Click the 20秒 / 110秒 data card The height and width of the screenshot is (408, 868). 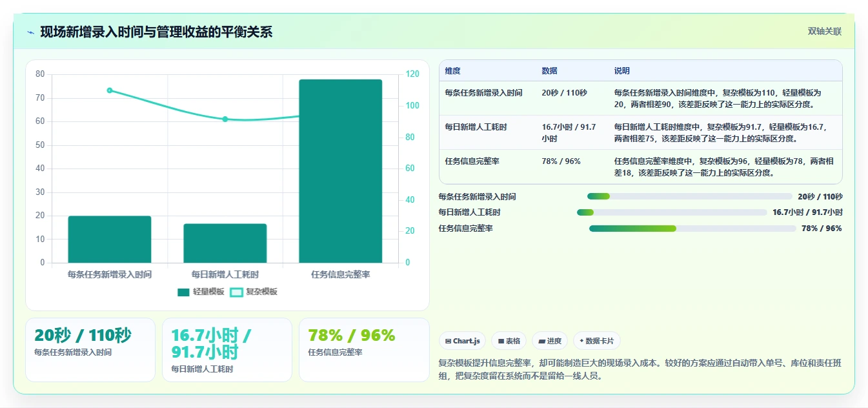click(x=90, y=349)
